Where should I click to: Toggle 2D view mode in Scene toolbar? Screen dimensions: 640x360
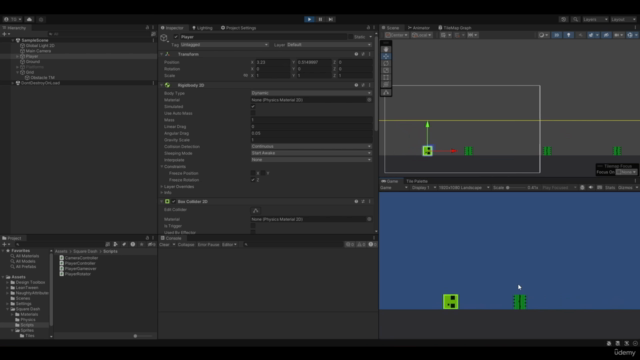pyautogui.click(x=557, y=35)
